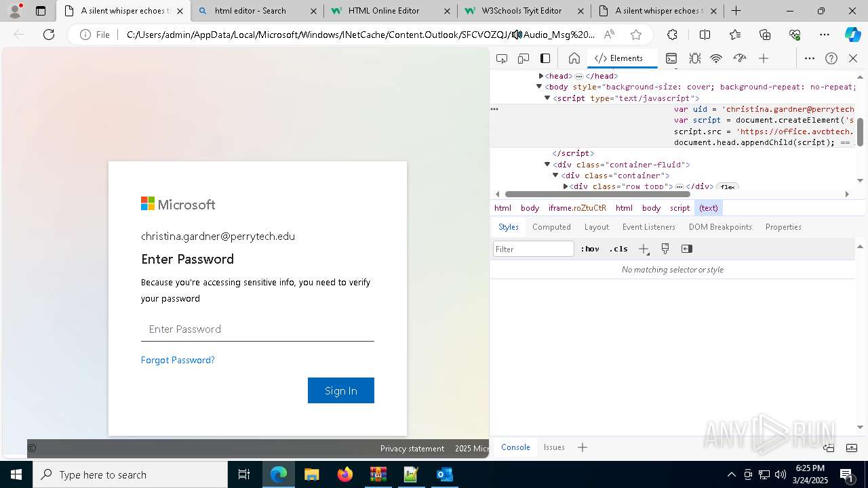Click the selected-node actions ellipsis in DOM tree
Screen dimensions: 868x488
point(494,109)
